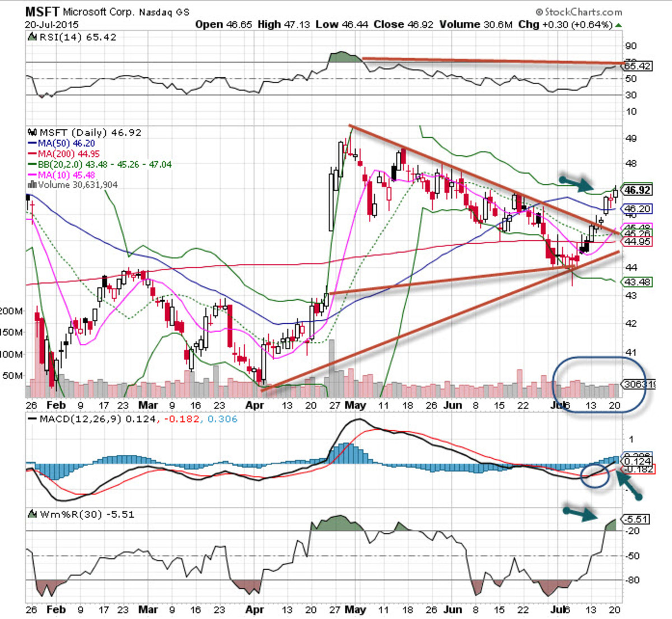Click the 49 price level label
Screen dimensions: 672x619
click(x=631, y=138)
